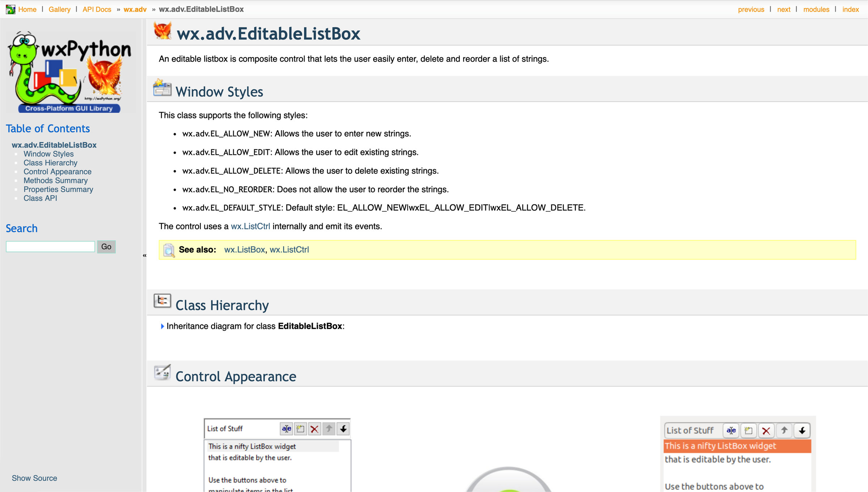Open wx.ListBox in the See also box
Image resolution: width=868 pixels, height=492 pixels.
244,250
